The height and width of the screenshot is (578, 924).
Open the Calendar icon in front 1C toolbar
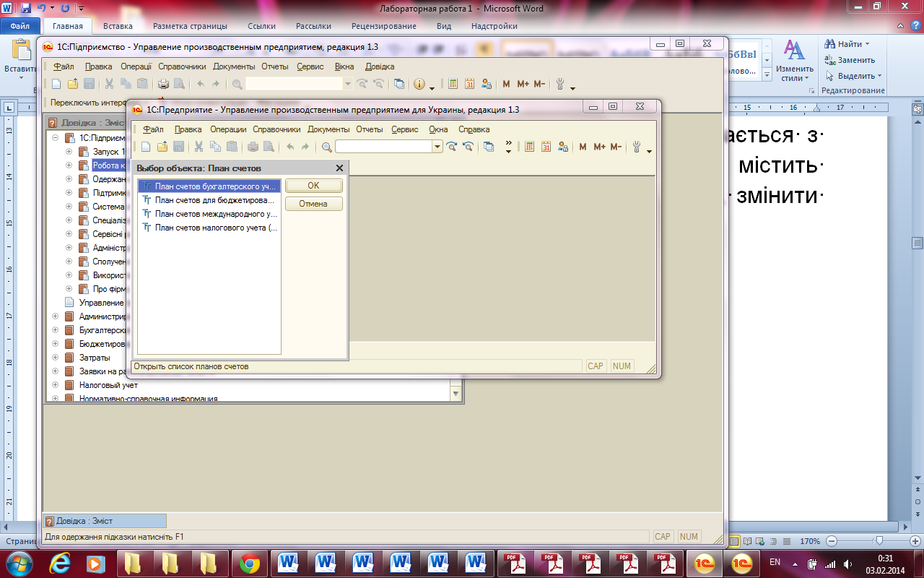point(546,147)
